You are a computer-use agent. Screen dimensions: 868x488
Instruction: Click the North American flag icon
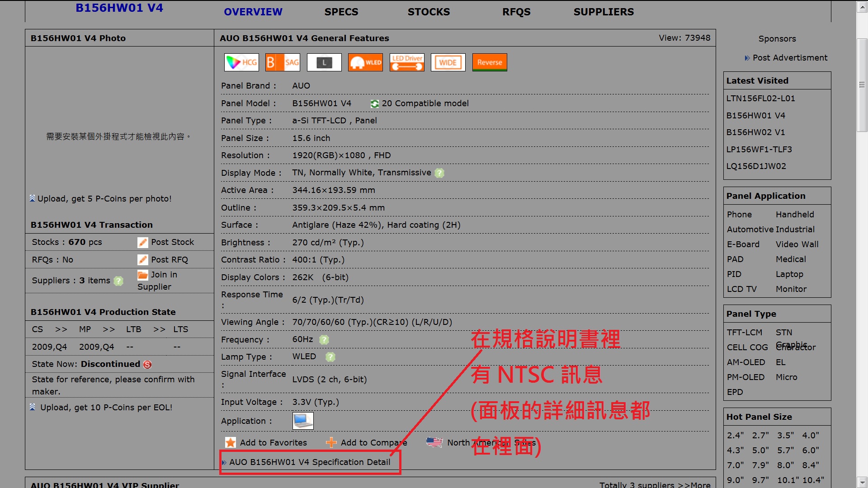[434, 442]
